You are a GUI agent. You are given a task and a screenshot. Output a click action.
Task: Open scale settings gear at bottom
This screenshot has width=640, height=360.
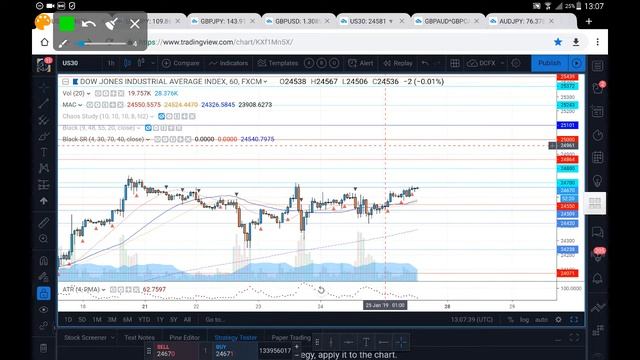click(558, 320)
